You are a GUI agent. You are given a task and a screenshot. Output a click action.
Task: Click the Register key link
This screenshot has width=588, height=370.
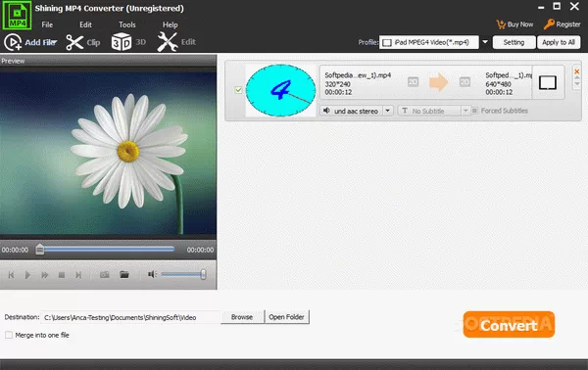click(x=563, y=24)
